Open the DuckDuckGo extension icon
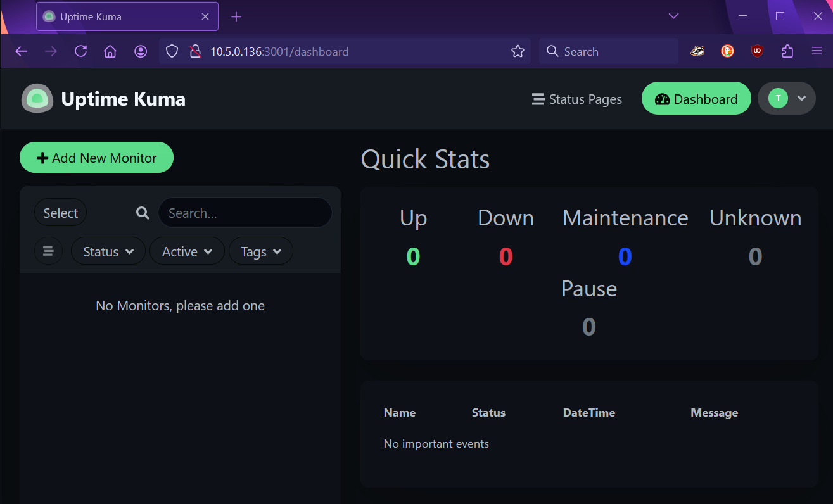 point(727,52)
